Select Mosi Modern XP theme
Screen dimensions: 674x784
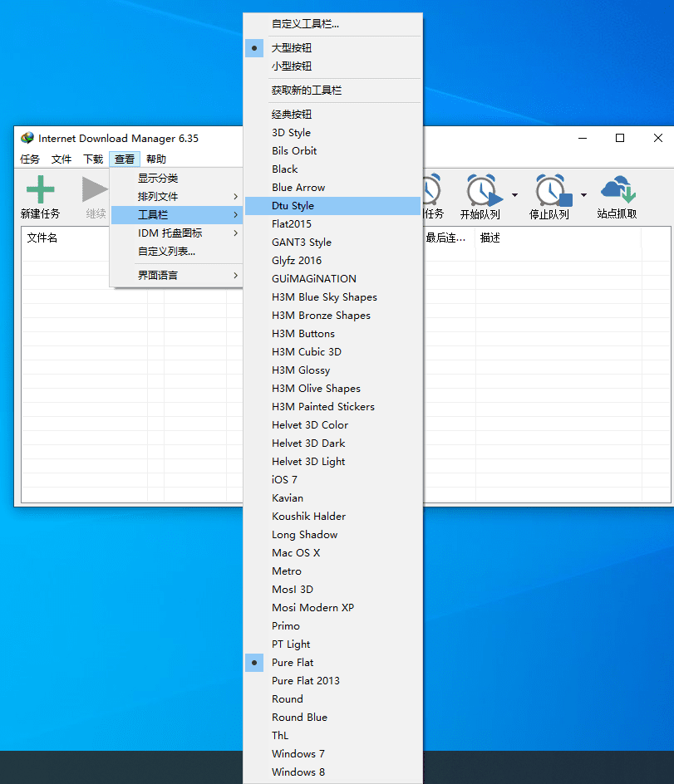[x=332, y=607]
